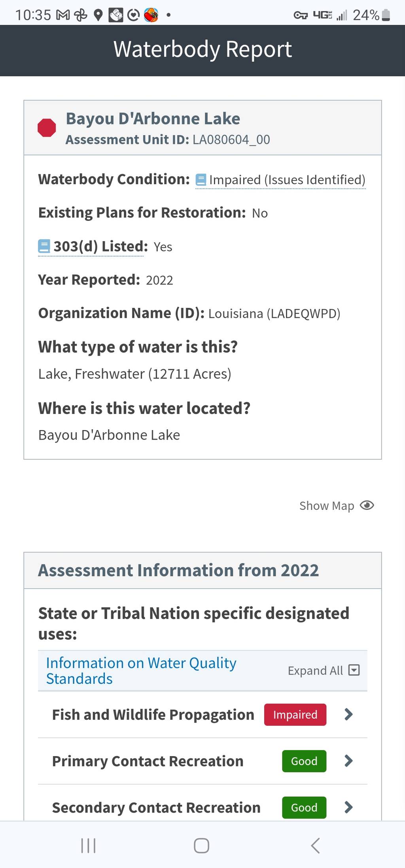Toggle the Show Map view
The image size is (405, 868).
[337, 506]
